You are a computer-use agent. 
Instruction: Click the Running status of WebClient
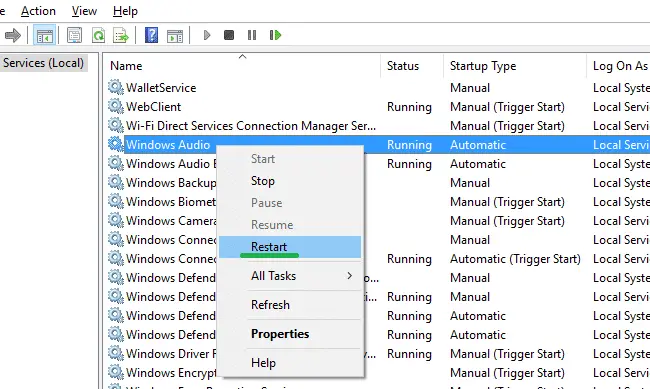(x=409, y=107)
